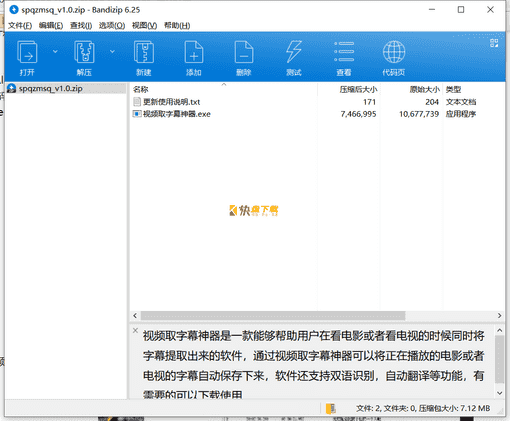Image resolution: width=510 pixels, height=421 pixels.
Task: Select spqzmsq_v1.0.zip in the tree panel
Action: [50, 88]
